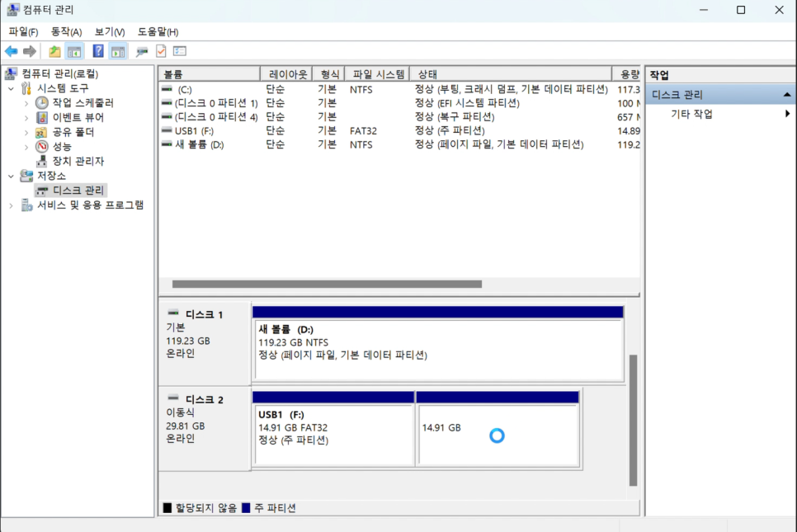Select 작업 스케줄러 in the tree
Image resolution: width=797 pixels, height=532 pixels.
coord(83,103)
